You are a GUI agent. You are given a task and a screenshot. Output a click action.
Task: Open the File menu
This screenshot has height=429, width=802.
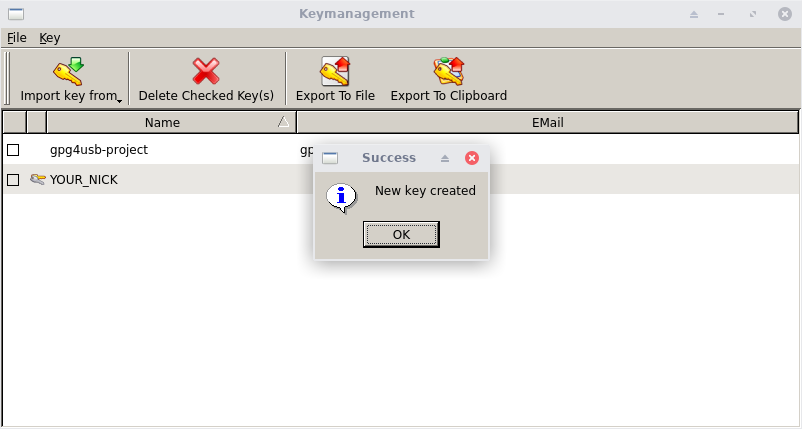pos(16,38)
